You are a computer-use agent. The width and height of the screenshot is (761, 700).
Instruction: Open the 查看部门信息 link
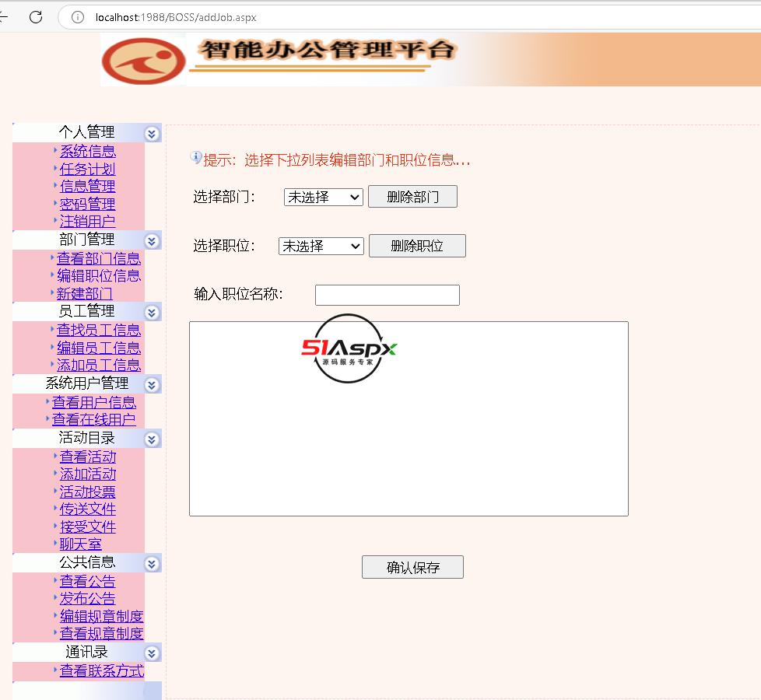click(99, 258)
